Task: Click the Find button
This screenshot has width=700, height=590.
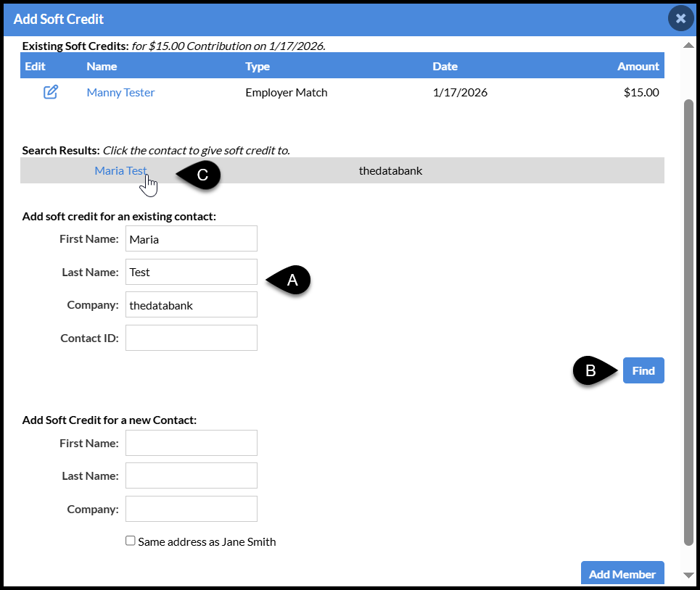Action: click(x=643, y=370)
